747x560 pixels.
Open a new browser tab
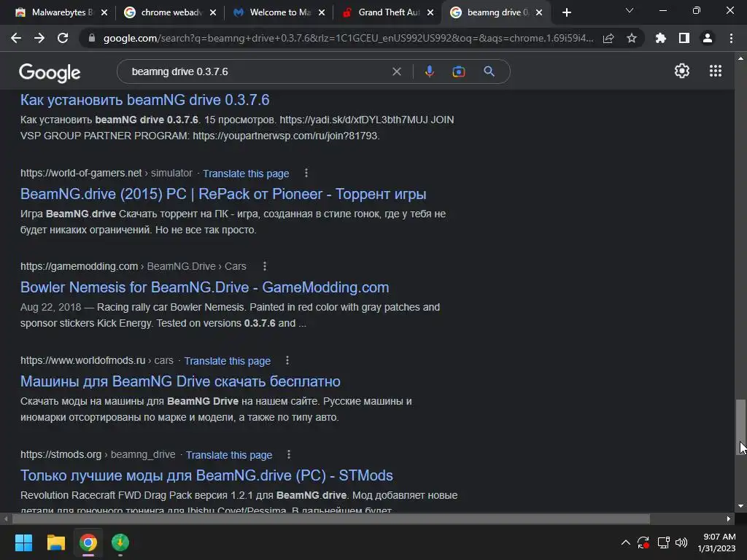pos(566,12)
